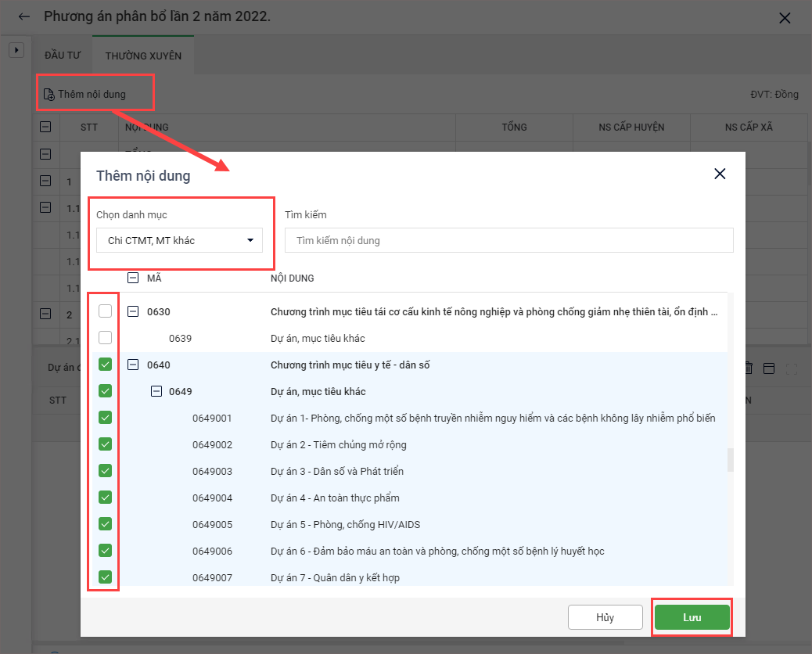
Task: Click the Thêm nội dung document-plus icon
Action: click(49, 95)
